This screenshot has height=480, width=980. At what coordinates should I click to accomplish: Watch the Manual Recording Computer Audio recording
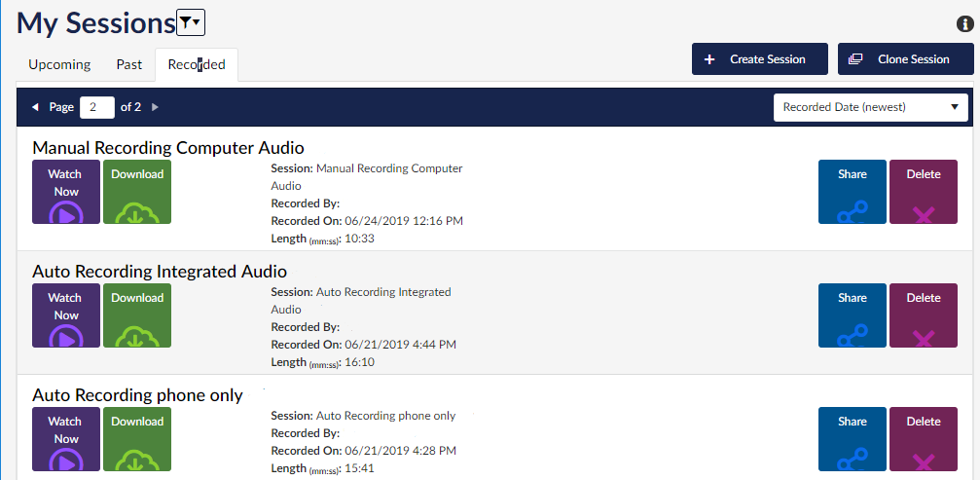tap(66, 192)
